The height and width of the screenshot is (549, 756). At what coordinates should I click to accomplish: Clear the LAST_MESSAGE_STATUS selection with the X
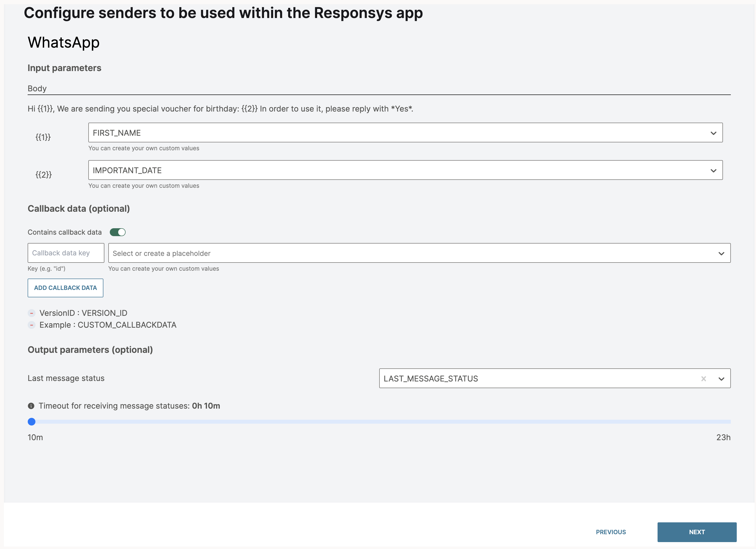click(x=703, y=379)
